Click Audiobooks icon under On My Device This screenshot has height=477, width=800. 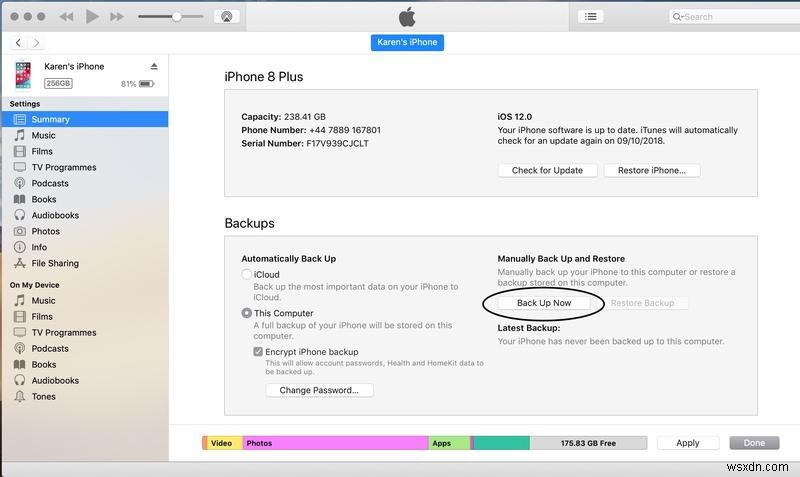[x=19, y=380]
